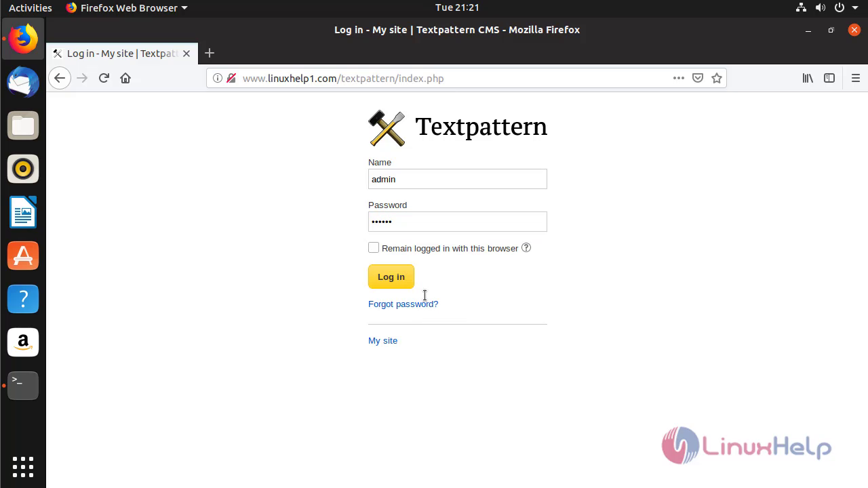Open the Library view icon
This screenshot has height=488, width=868.
[808, 78]
